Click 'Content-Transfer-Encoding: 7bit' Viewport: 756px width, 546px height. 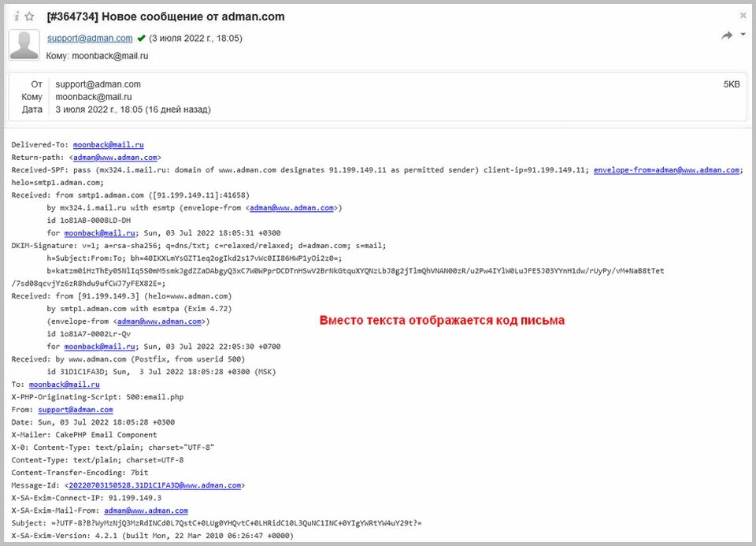pos(80,473)
